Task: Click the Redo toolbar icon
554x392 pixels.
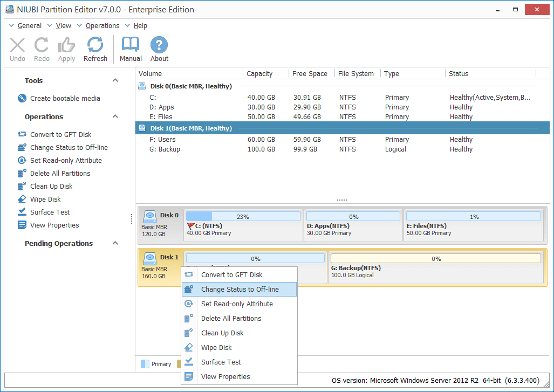Action: point(42,45)
